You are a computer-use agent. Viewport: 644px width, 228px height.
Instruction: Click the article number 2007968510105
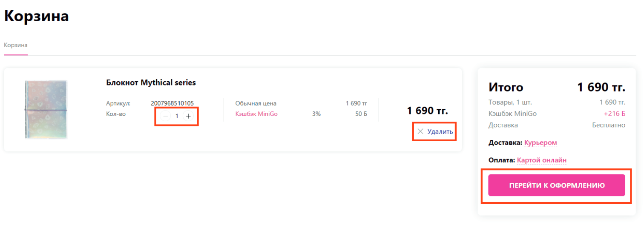click(172, 103)
